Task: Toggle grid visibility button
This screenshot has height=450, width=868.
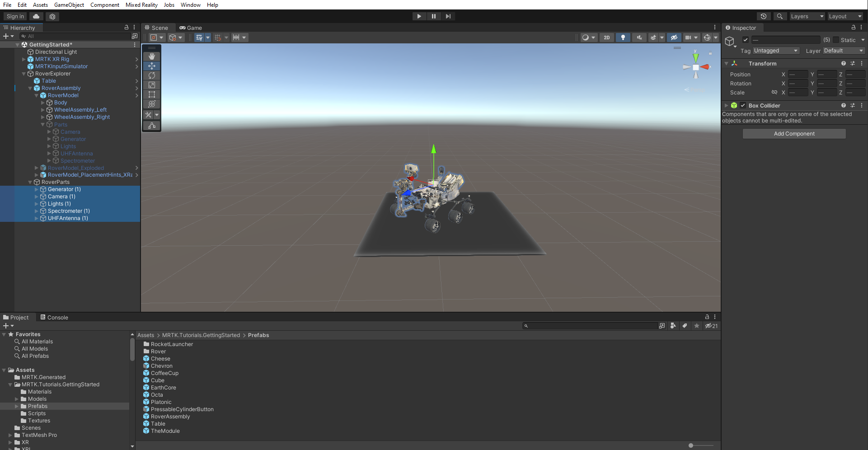Action: 199,37
